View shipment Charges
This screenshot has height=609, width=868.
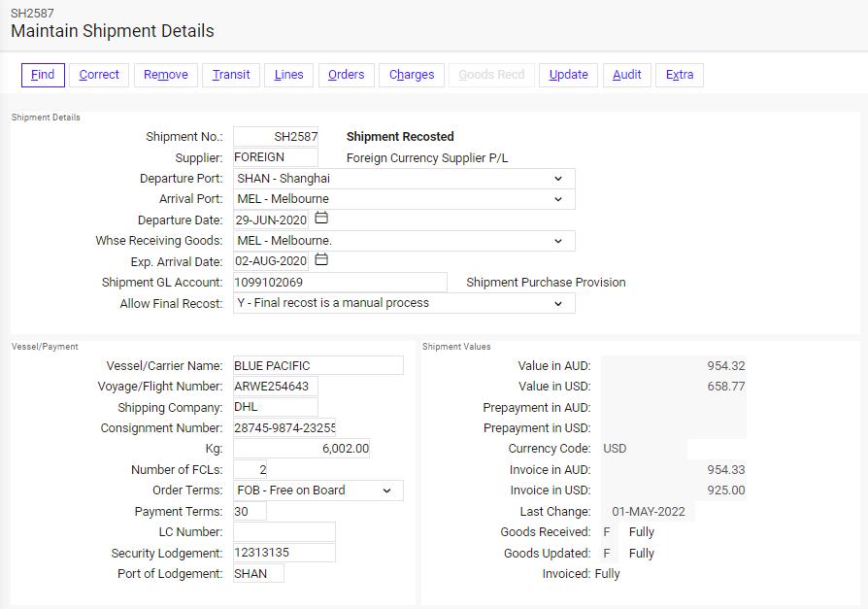click(411, 74)
